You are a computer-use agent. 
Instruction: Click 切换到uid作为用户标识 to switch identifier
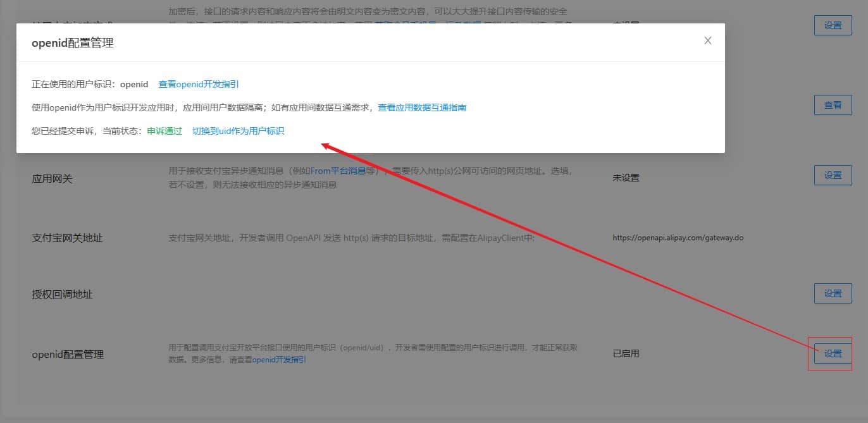pos(238,131)
